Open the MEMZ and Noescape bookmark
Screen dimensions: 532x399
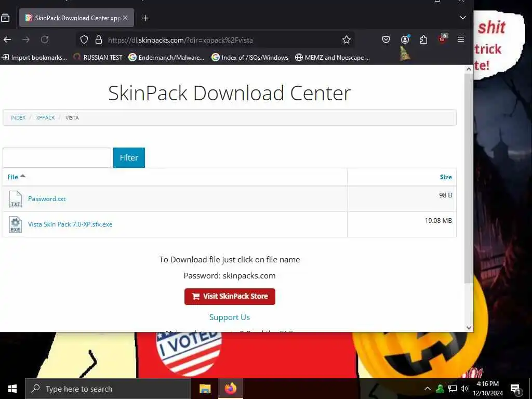click(332, 57)
